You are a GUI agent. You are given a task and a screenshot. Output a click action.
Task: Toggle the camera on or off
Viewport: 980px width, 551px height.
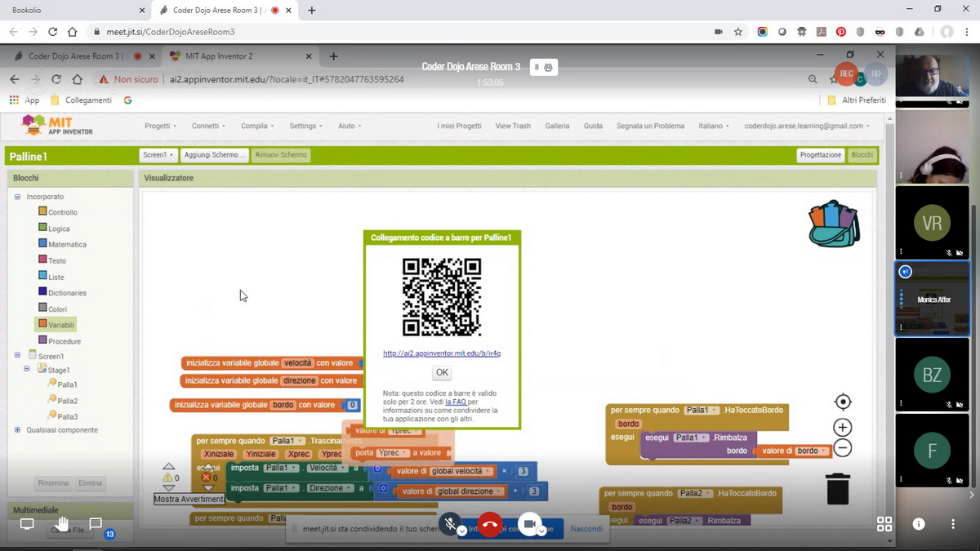529,523
